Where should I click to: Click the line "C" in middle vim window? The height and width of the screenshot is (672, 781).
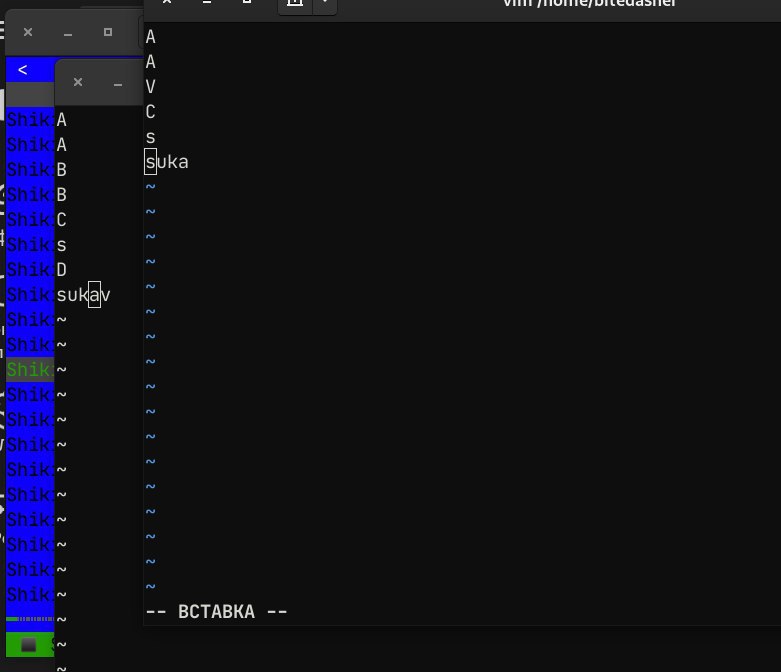[x=61, y=220]
